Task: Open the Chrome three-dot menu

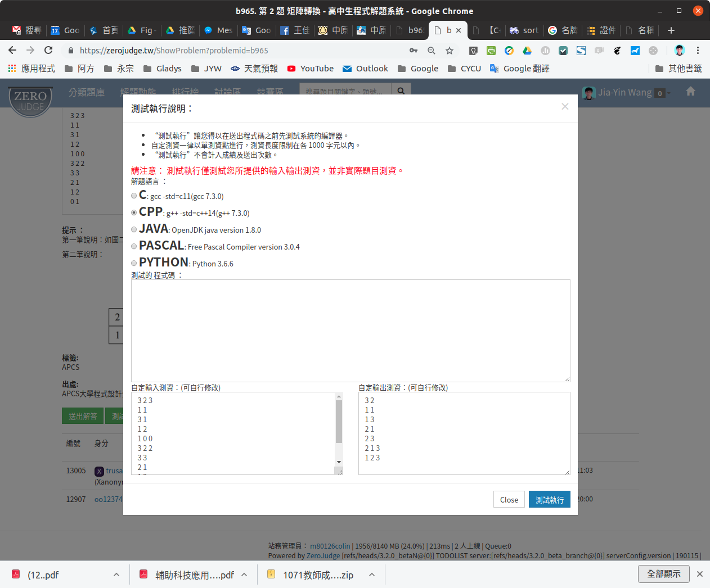Action: point(698,51)
